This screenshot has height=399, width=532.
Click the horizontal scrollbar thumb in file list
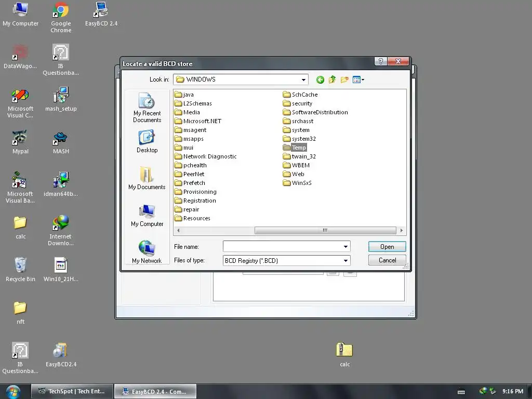tap(325, 230)
